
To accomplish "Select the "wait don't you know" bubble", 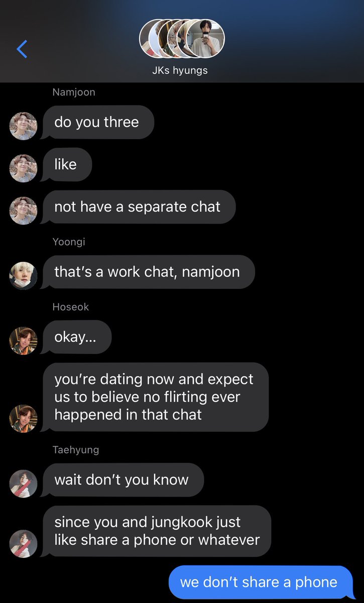I will 122,480.
